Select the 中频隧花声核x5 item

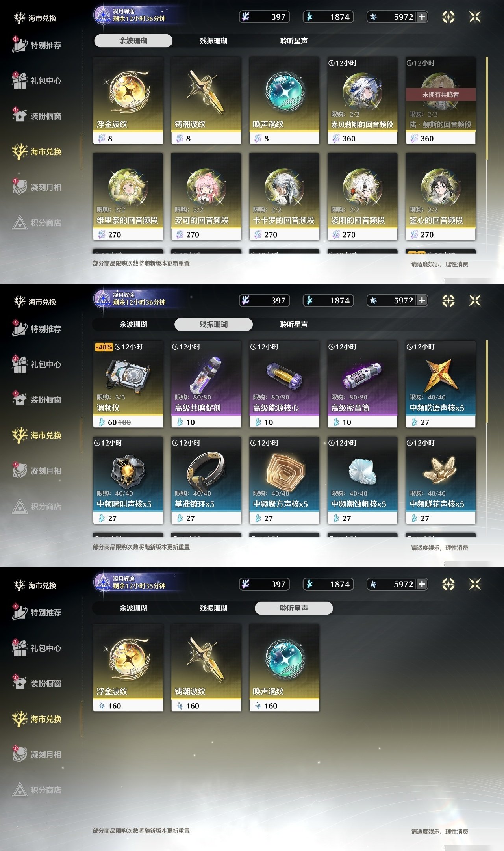(441, 480)
